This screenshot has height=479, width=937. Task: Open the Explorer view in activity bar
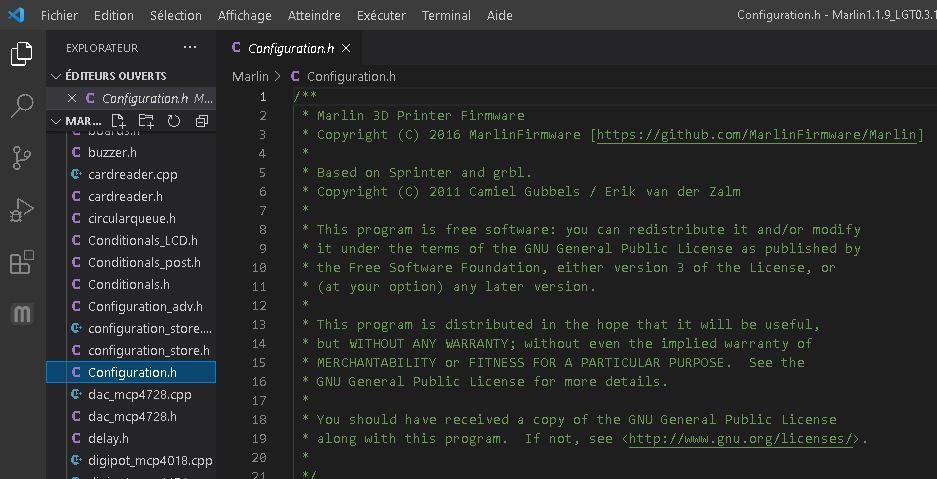tap(22, 54)
